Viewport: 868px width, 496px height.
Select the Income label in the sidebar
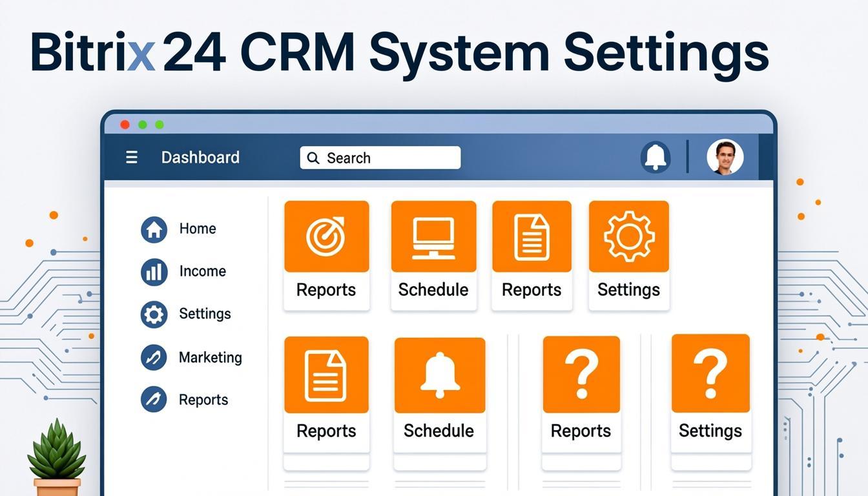tap(203, 271)
